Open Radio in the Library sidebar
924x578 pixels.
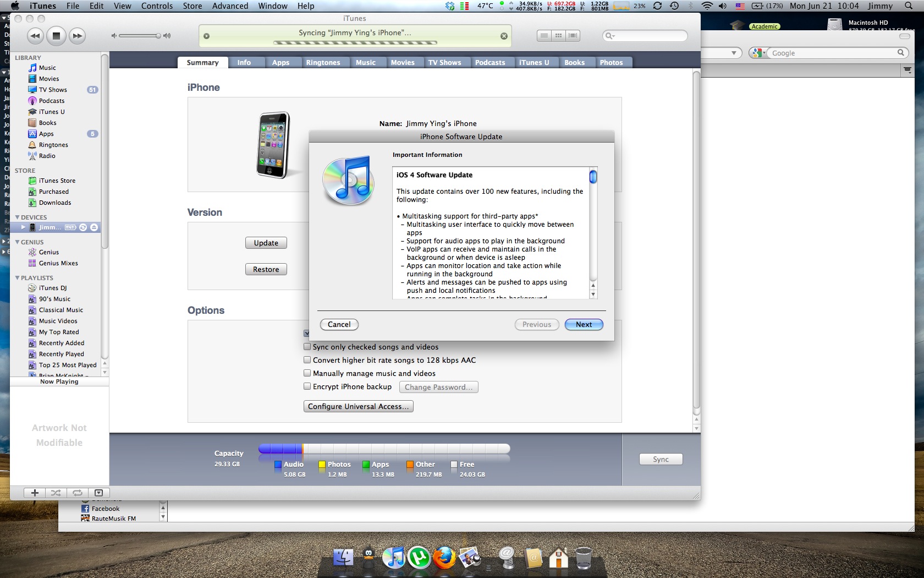click(47, 156)
